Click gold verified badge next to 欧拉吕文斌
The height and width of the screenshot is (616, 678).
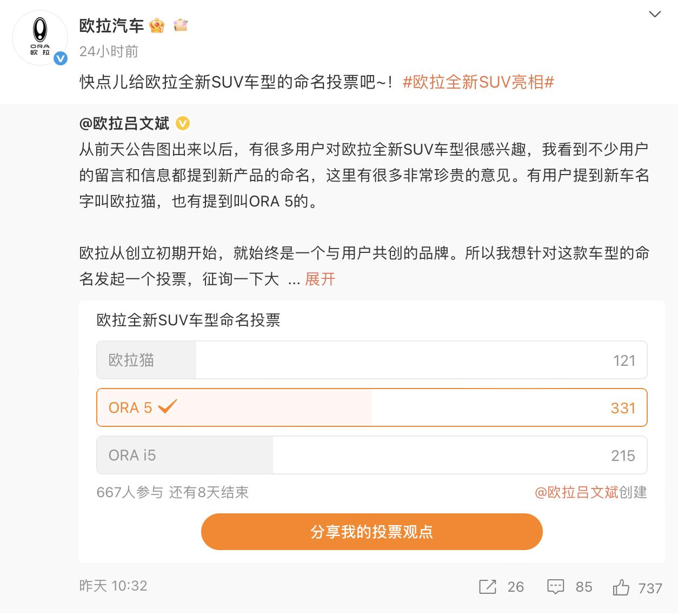coord(183,124)
